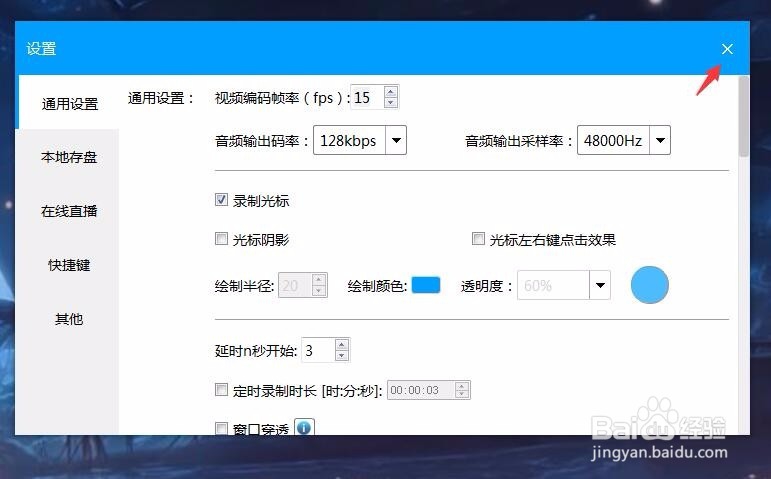Check the 窗口穿透 checkbox

[x=221, y=428]
